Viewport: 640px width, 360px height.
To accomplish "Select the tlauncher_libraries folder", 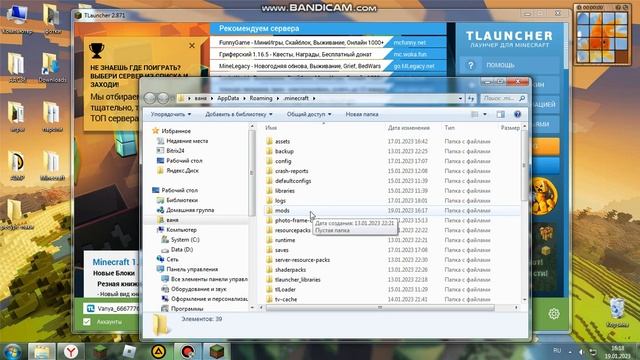I will 297,280.
